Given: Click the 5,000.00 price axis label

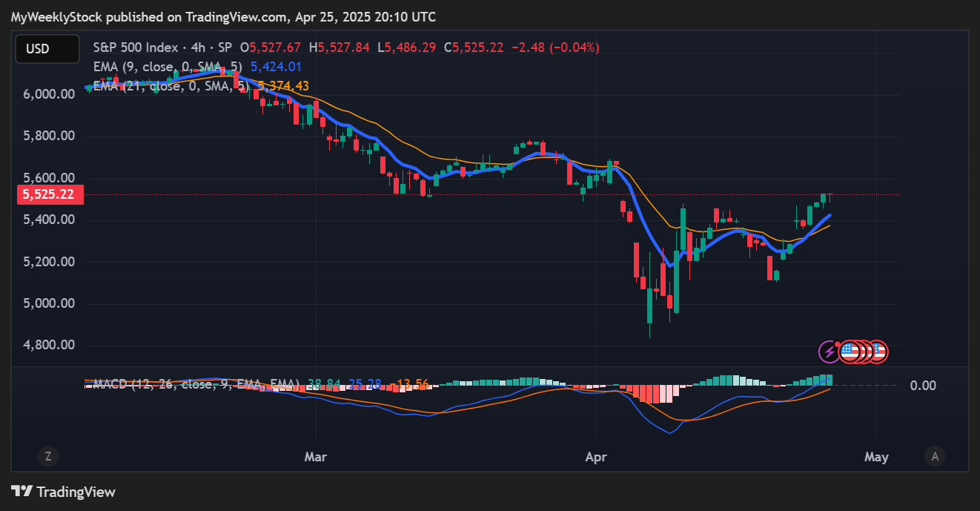Looking at the screenshot, I should point(49,303).
